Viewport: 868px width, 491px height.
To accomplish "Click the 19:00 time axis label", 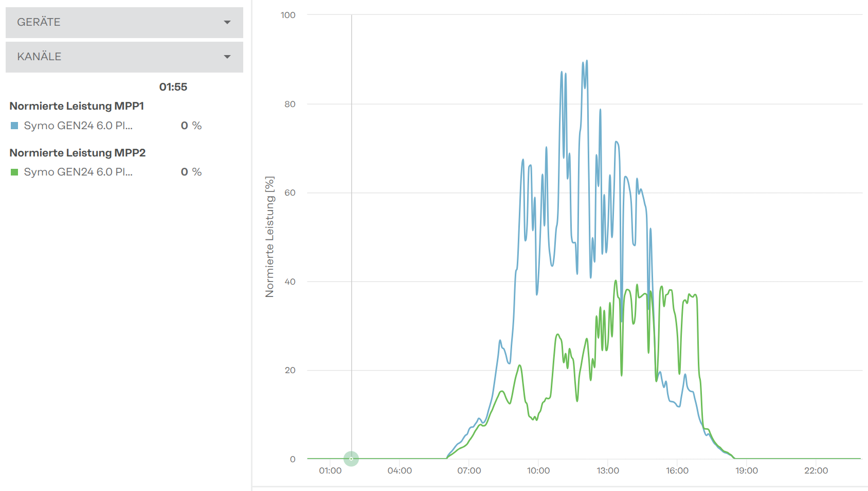I will point(747,470).
